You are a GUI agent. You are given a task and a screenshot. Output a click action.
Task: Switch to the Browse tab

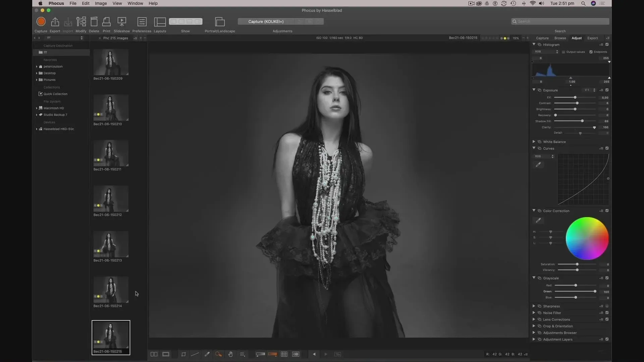[560, 38]
